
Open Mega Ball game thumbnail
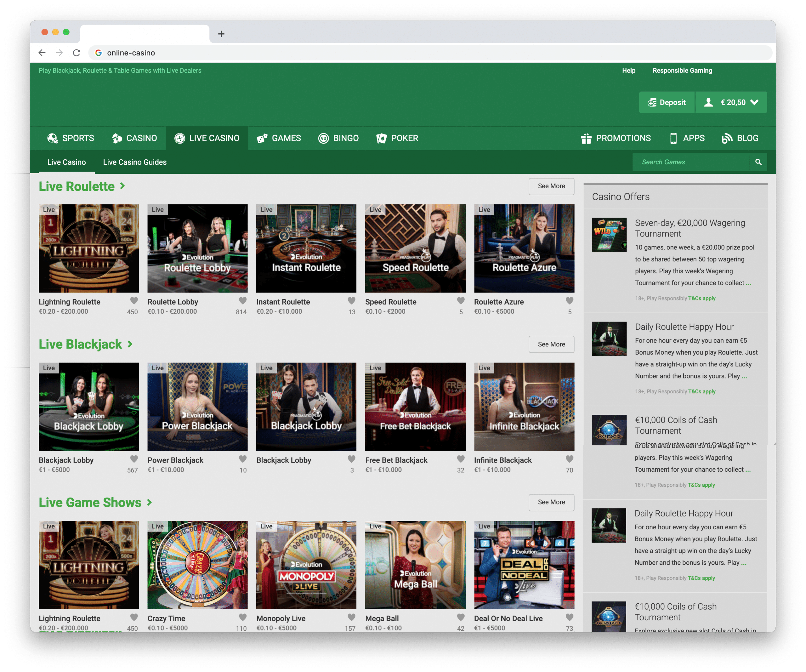coord(415,565)
